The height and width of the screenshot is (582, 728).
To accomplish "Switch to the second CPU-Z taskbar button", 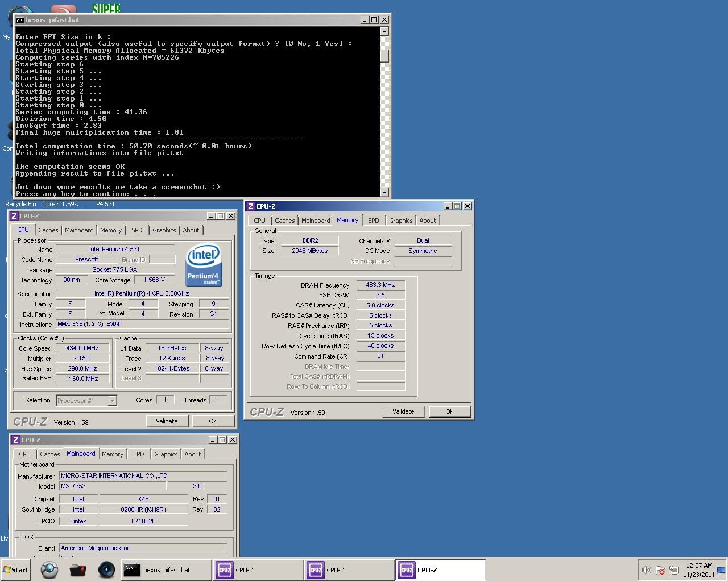I will click(349, 570).
